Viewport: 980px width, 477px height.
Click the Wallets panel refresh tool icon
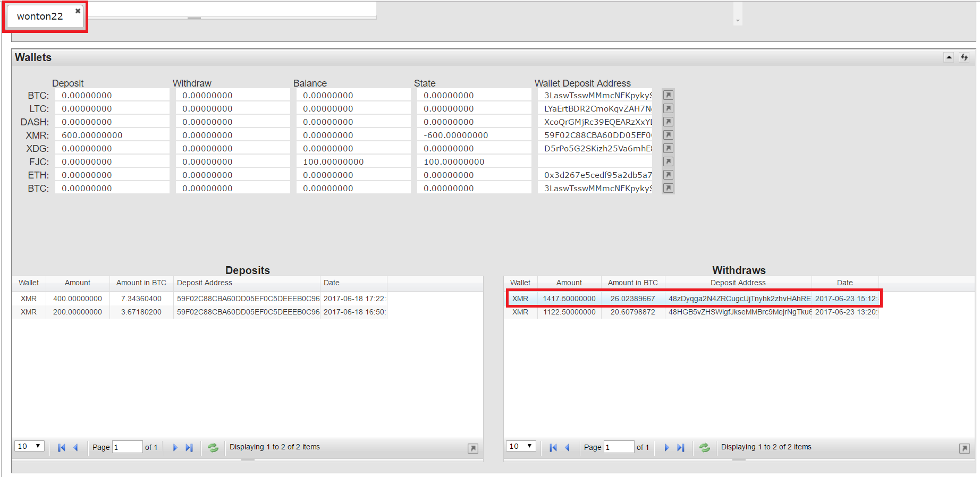coord(964,57)
